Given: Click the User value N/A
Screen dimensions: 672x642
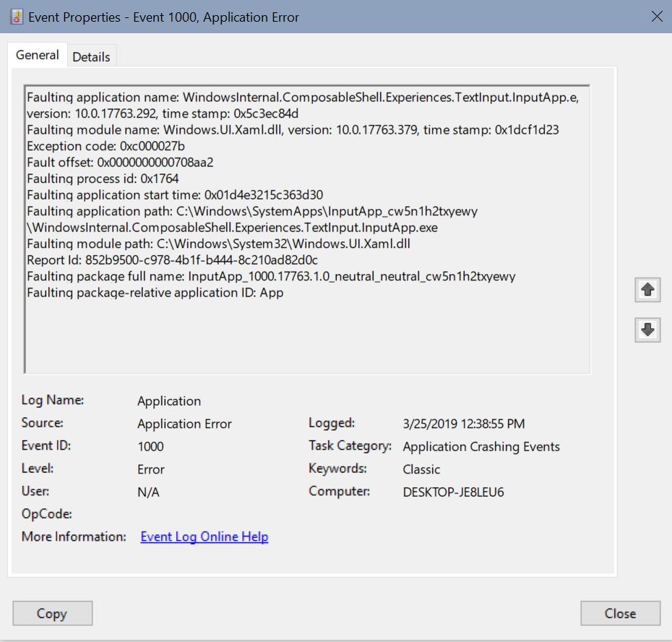Looking at the screenshot, I should 148,492.
